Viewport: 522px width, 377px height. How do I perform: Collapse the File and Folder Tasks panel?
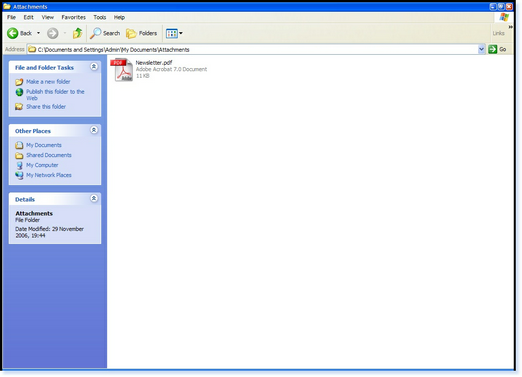(x=94, y=67)
